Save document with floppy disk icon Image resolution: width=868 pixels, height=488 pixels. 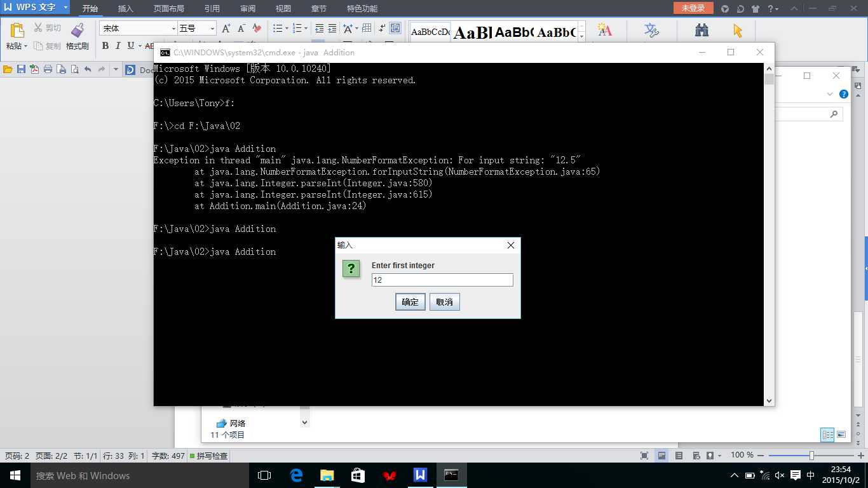pyautogui.click(x=21, y=69)
